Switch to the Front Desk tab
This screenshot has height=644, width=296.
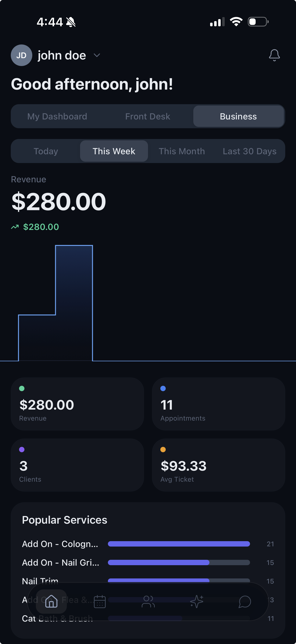[148, 116]
